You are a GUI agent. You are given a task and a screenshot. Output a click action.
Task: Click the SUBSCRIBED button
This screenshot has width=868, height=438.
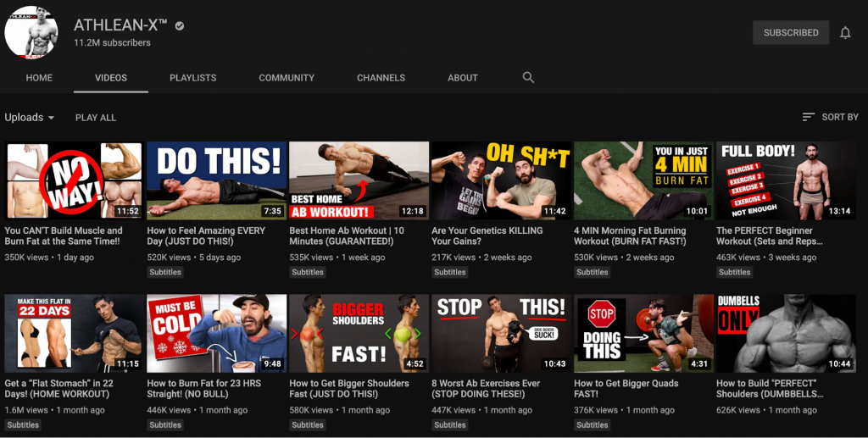[791, 33]
